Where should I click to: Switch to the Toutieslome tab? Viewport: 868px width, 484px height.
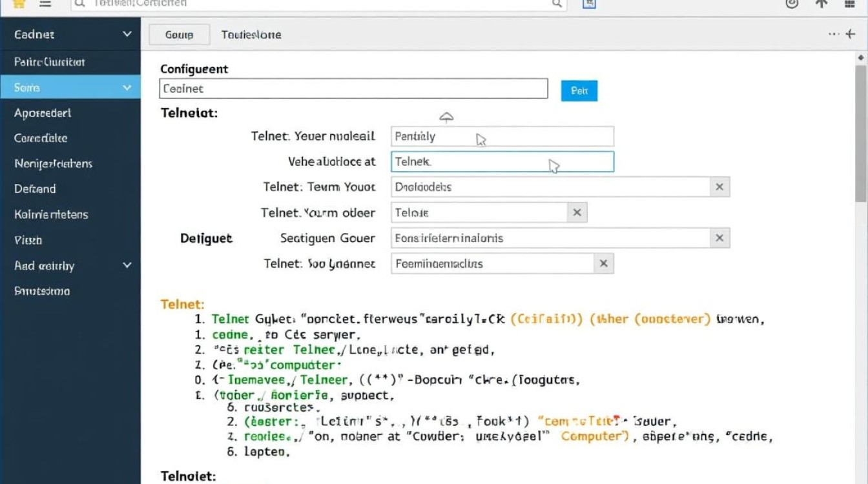(251, 35)
